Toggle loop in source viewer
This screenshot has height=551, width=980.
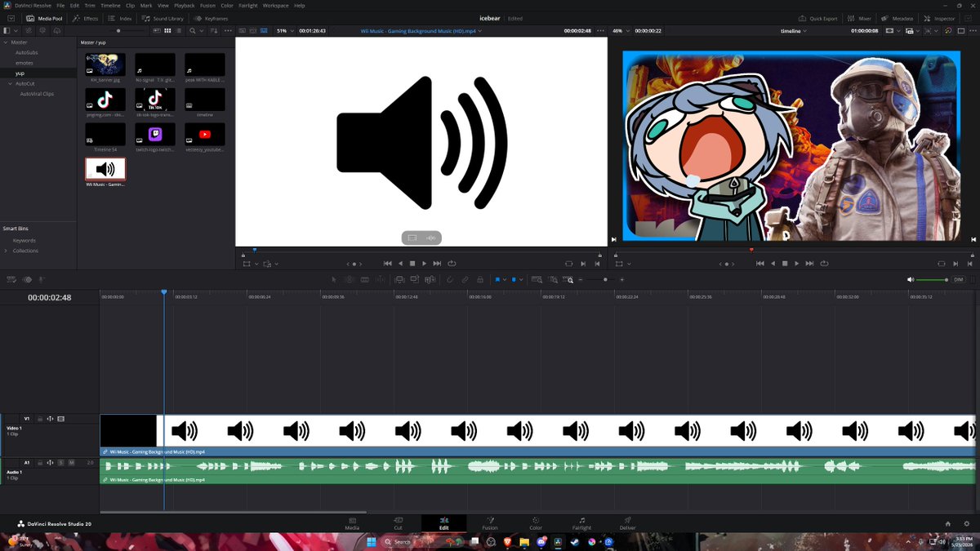pyautogui.click(x=452, y=264)
